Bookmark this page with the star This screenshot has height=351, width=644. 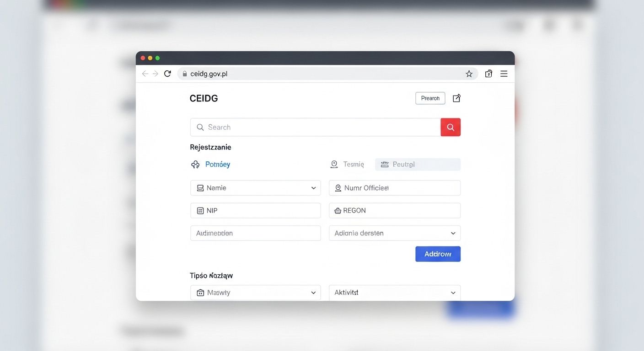[x=469, y=74]
